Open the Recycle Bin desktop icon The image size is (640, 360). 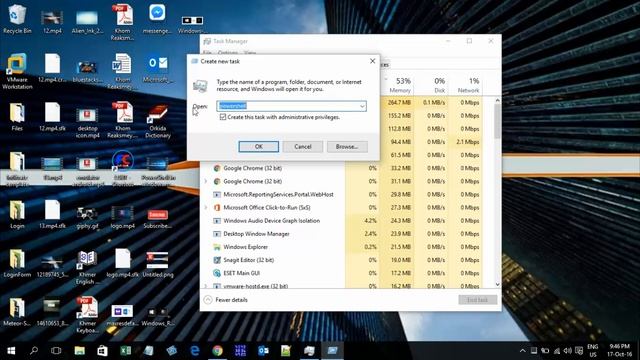[x=17, y=19]
